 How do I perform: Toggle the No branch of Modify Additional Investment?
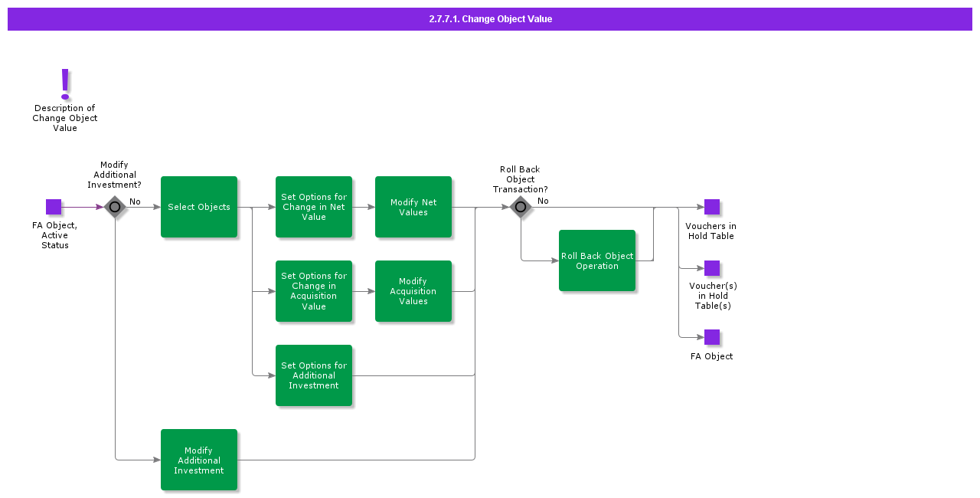point(136,201)
